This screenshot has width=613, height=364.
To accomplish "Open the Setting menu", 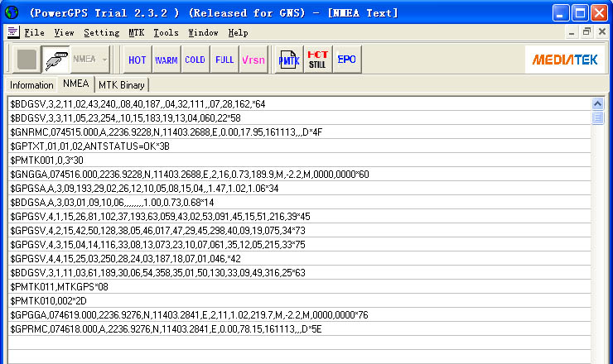I will (102, 32).
